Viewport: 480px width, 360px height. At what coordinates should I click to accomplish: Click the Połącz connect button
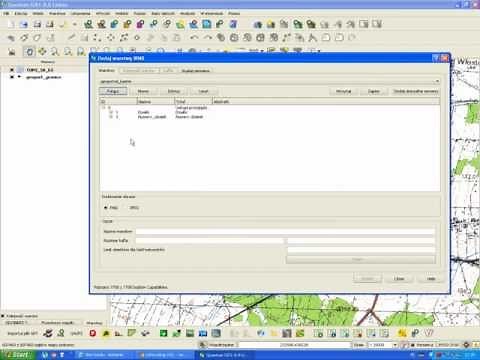pyautogui.click(x=113, y=91)
